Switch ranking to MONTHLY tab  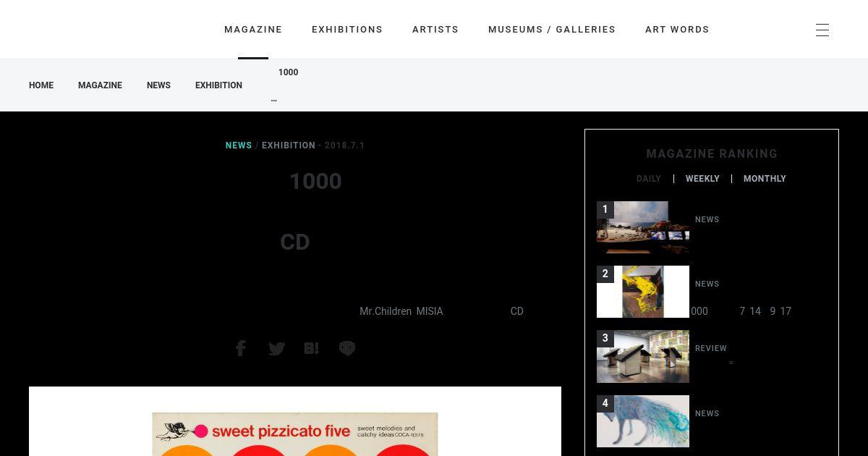click(765, 179)
